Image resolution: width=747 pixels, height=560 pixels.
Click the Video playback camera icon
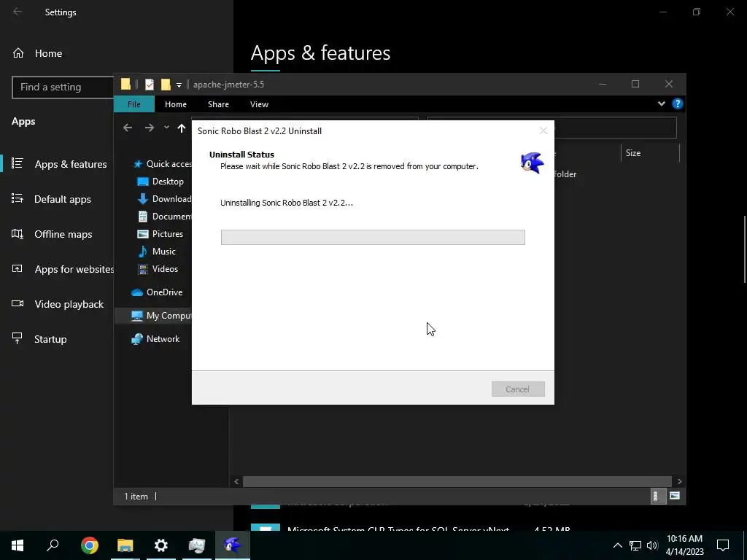click(18, 304)
